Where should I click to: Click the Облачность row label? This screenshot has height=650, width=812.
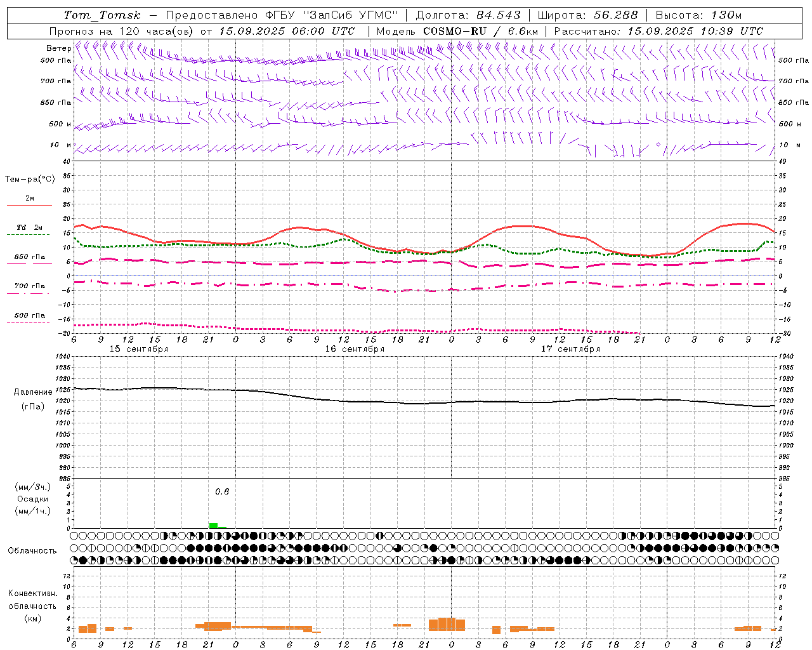pyautogui.click(x=32, y=551)
